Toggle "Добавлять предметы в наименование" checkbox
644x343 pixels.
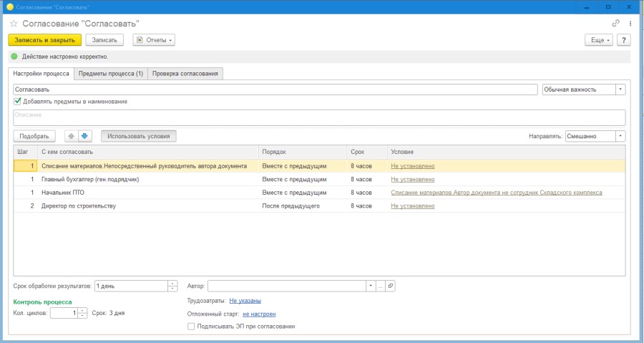tap(18, 102)
